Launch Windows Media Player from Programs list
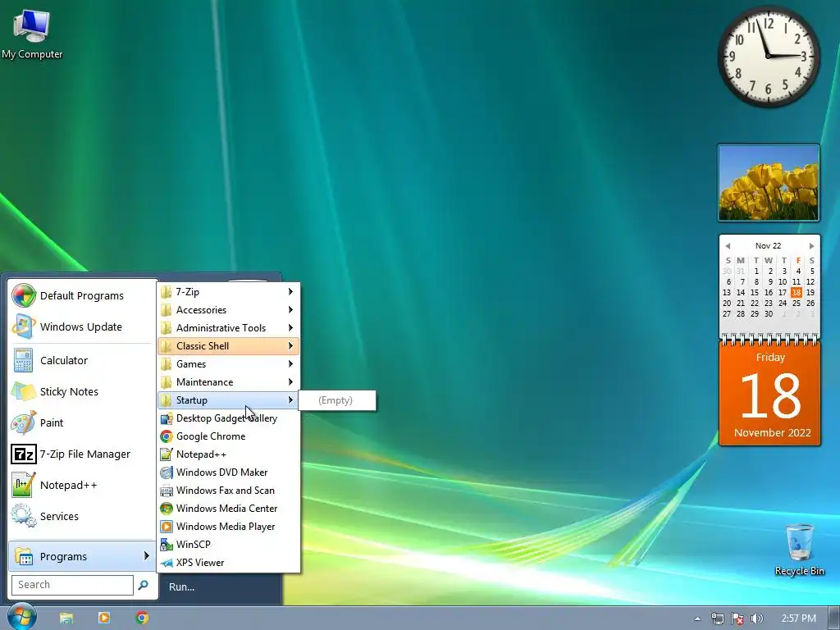 228,527
